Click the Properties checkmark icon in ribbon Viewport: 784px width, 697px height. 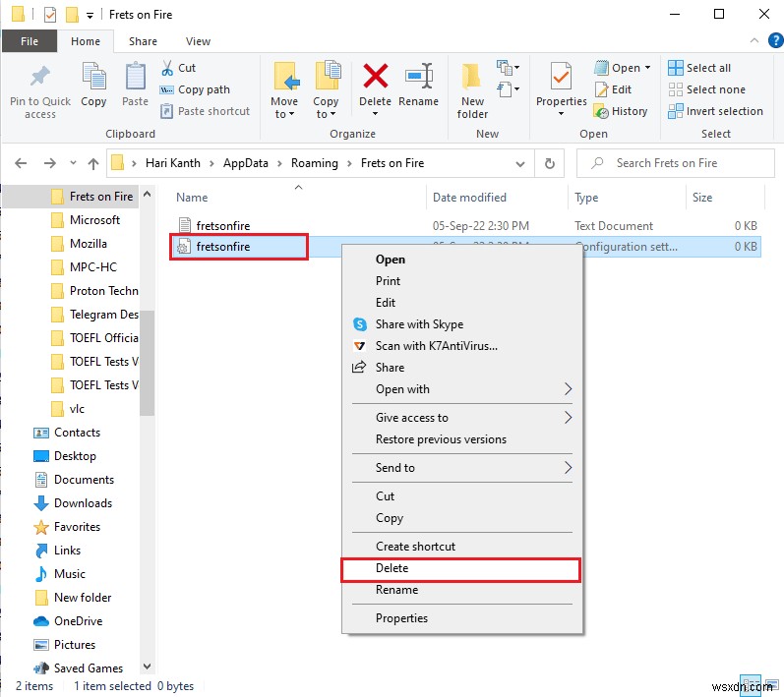(x=561, y=77)
